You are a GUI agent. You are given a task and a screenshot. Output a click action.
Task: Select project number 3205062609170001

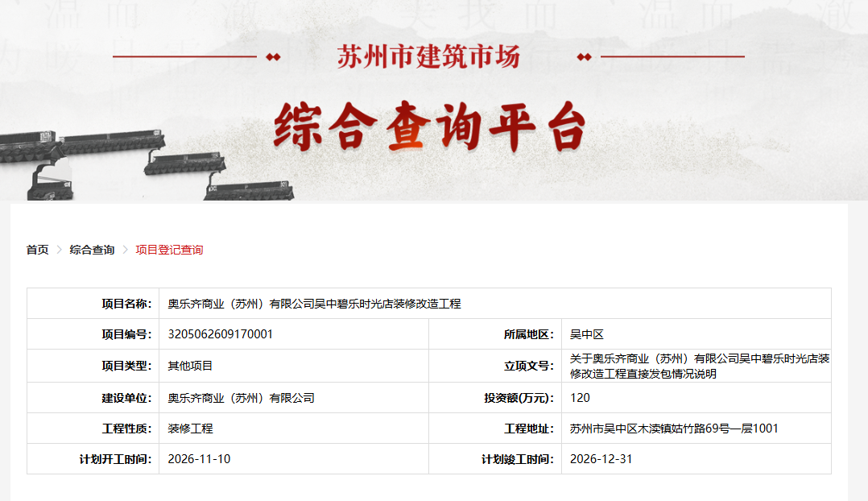[221, 334]
